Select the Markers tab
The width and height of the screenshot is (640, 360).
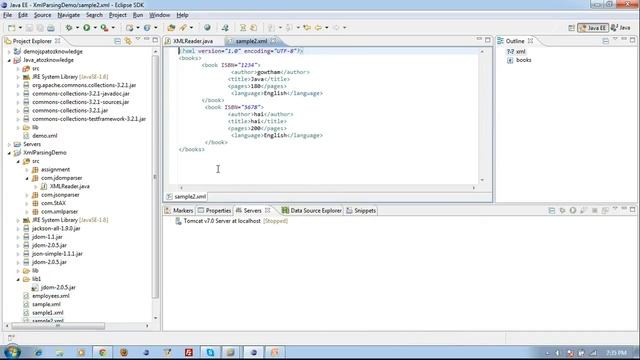pyautogui.click(x=179, y=211)
